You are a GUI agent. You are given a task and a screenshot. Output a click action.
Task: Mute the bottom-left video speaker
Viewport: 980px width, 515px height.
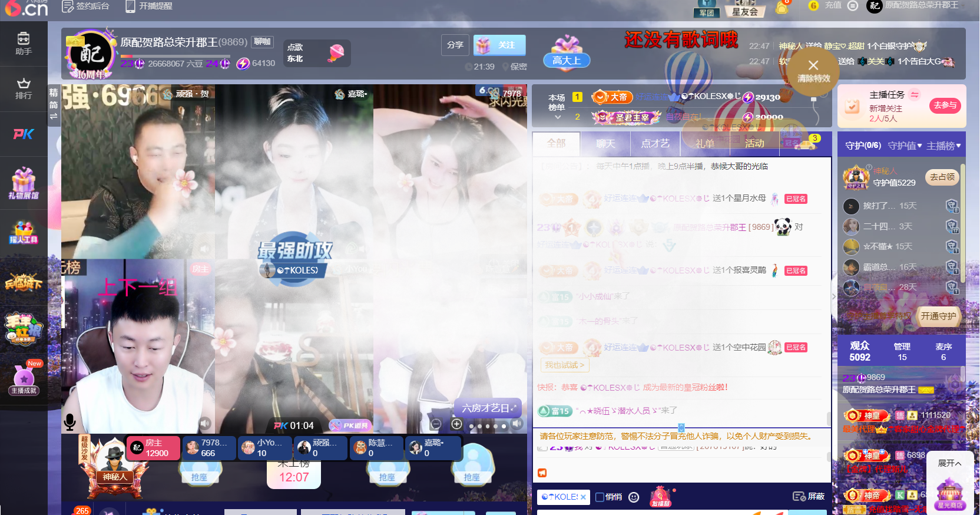tap(205, 423)
